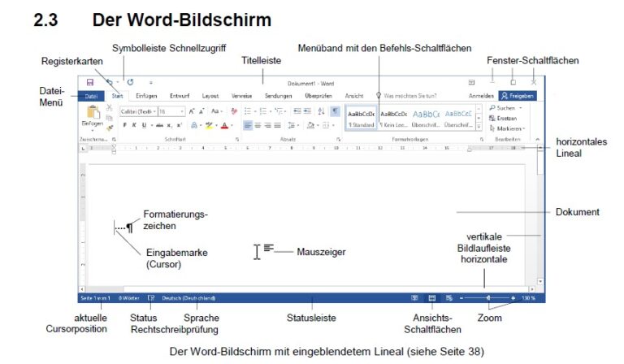Switch to the Einfügen tab
624x364 pixels.
click(146, 96)
